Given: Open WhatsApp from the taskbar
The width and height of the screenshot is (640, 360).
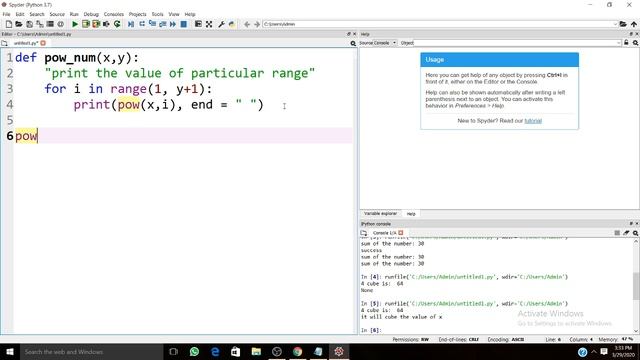Looking at the screenshot, I should [x=194, y=351].
